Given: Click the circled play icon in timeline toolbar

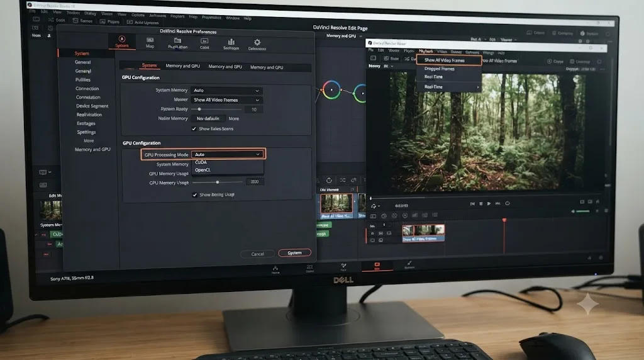Looking at the screenshot, I should point(405,215).
